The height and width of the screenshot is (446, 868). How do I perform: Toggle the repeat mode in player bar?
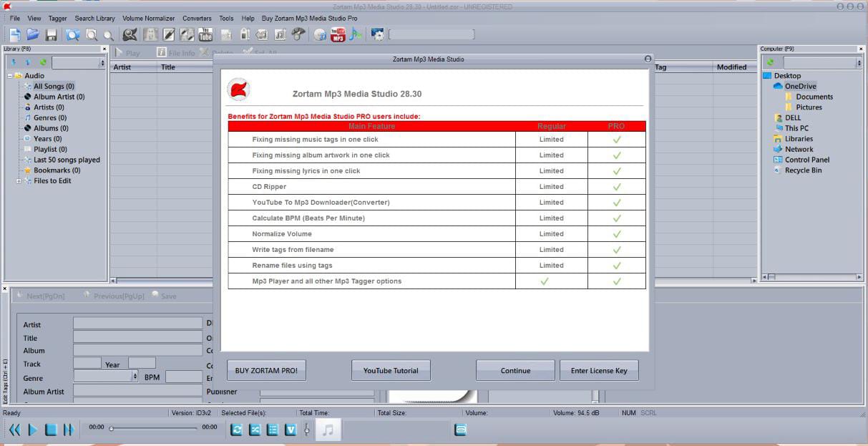[237, 430]
